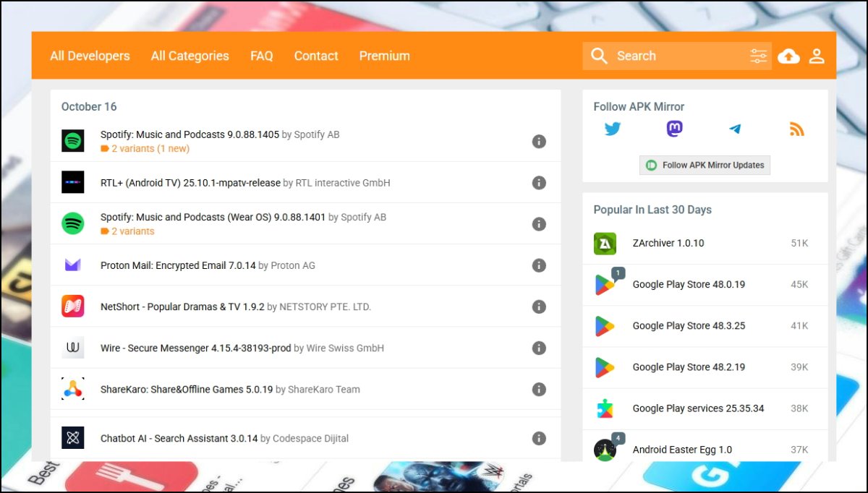Show info for Spotify 9.0.88.1405
Viewport: 868px width, 493px height.
(539, 141)
